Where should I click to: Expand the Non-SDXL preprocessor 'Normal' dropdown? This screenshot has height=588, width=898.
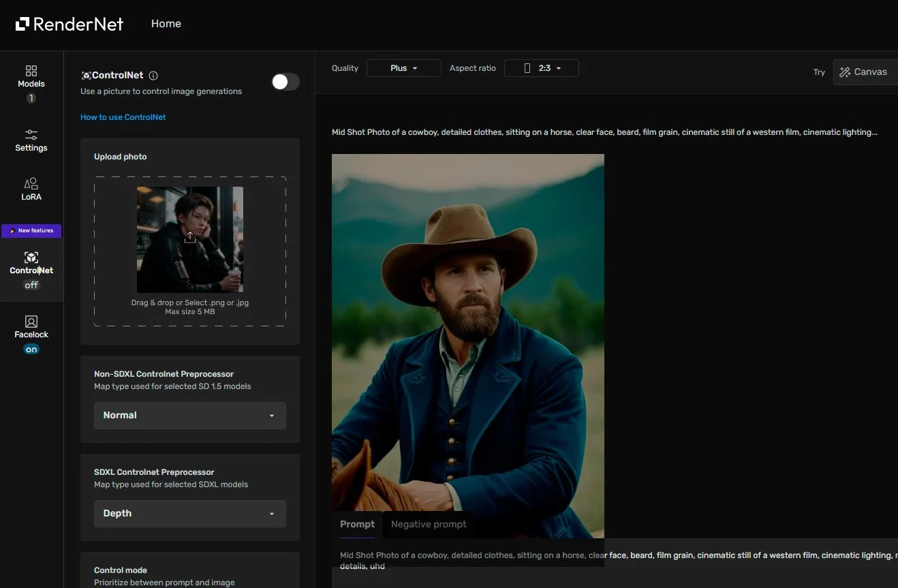pyautogui.click(x=190, y=416)
